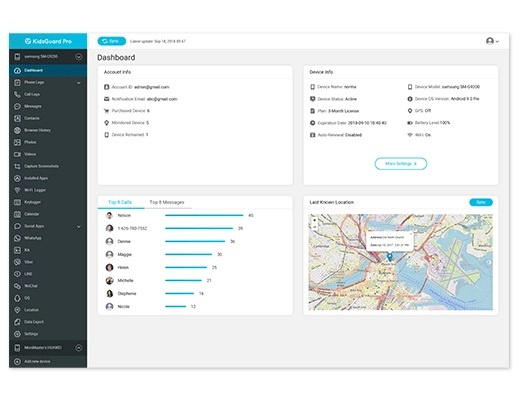Open Contacts icon in sidebar

point(17,118)
